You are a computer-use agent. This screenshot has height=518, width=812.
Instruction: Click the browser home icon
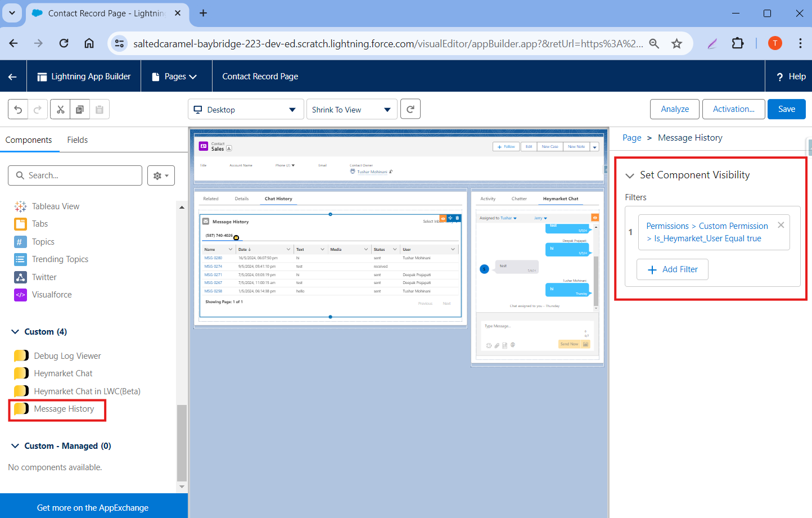[89, 43]
